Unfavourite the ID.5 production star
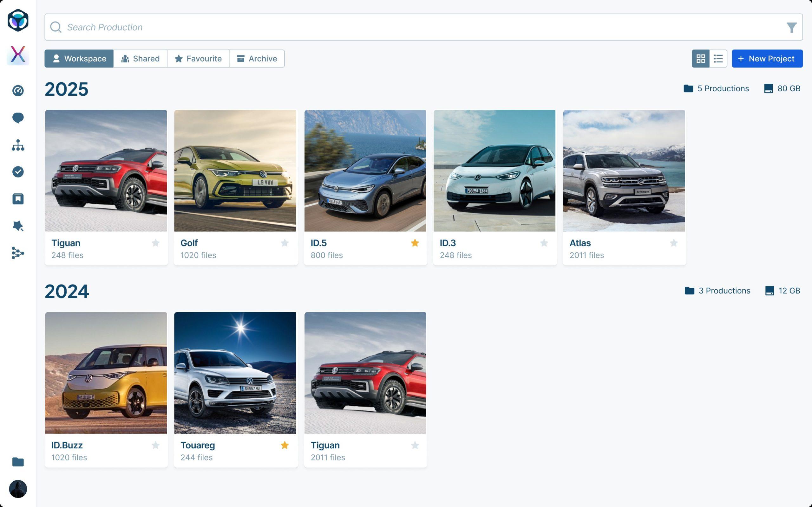 415,243
